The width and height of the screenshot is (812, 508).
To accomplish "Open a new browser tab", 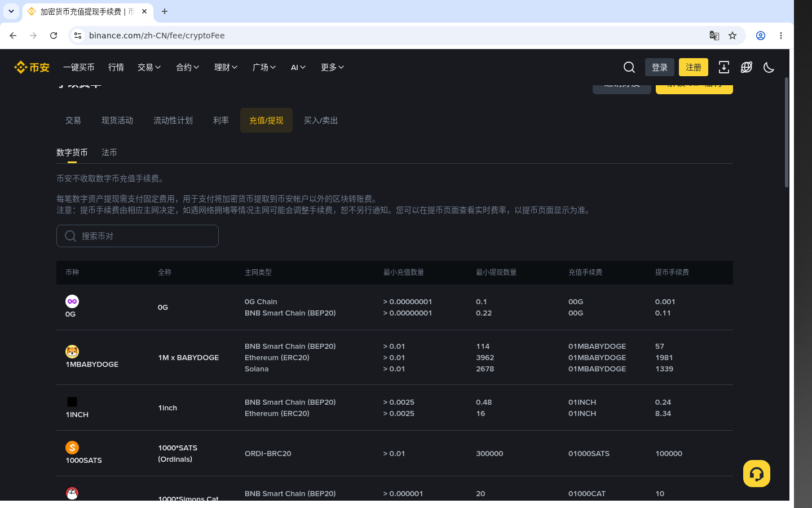I will (x=165, y=11).
